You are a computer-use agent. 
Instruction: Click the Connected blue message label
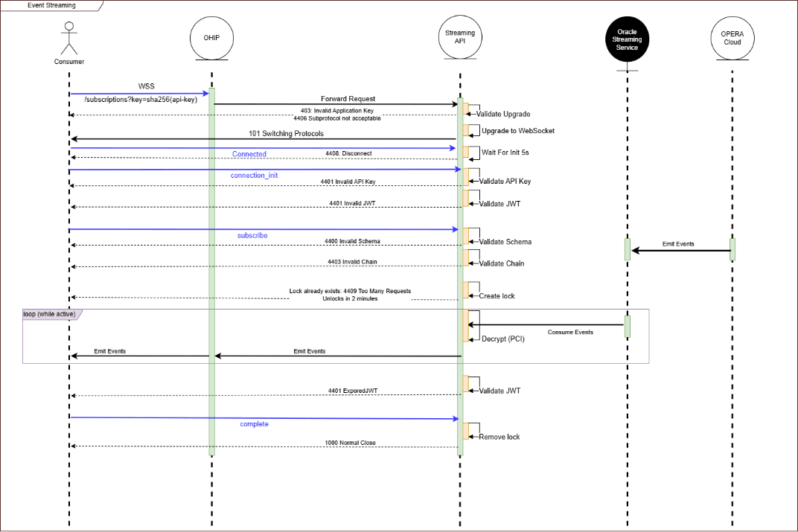pyautogui.click(x=249, y=153)
